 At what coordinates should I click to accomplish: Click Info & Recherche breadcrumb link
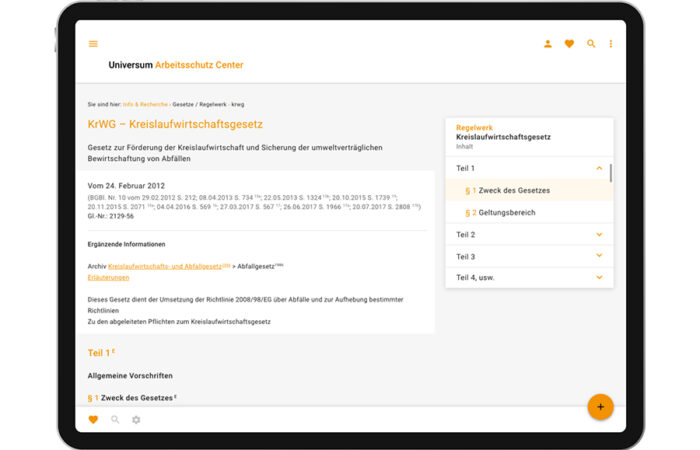pyautogui.click(x=144, y=104)
